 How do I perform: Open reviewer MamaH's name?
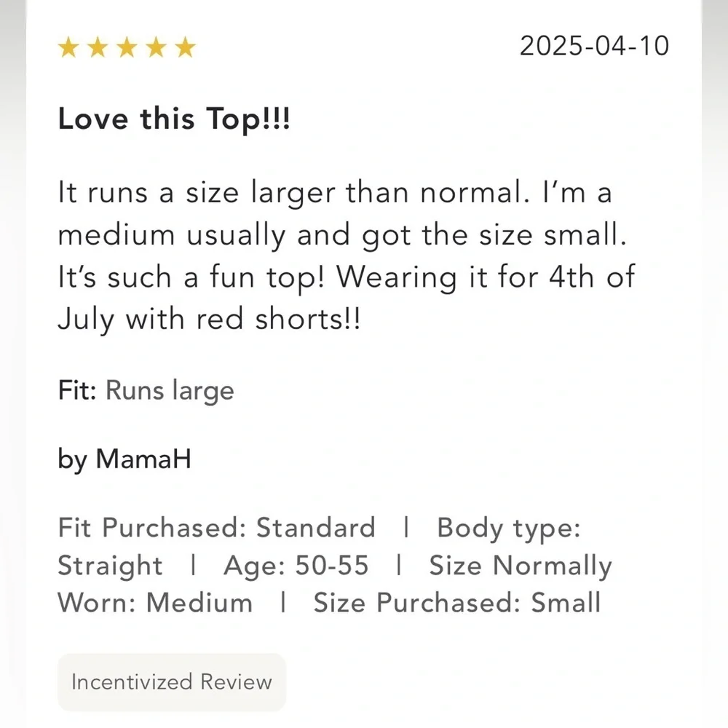point(143,459)
